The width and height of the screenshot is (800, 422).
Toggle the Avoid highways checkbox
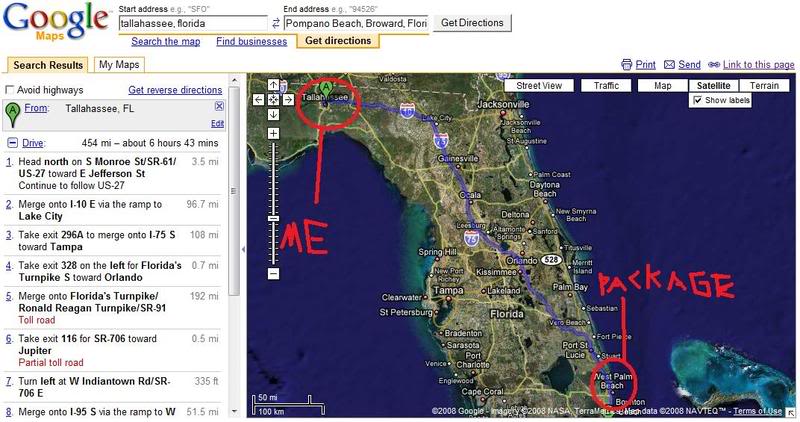tap(9, 90)
